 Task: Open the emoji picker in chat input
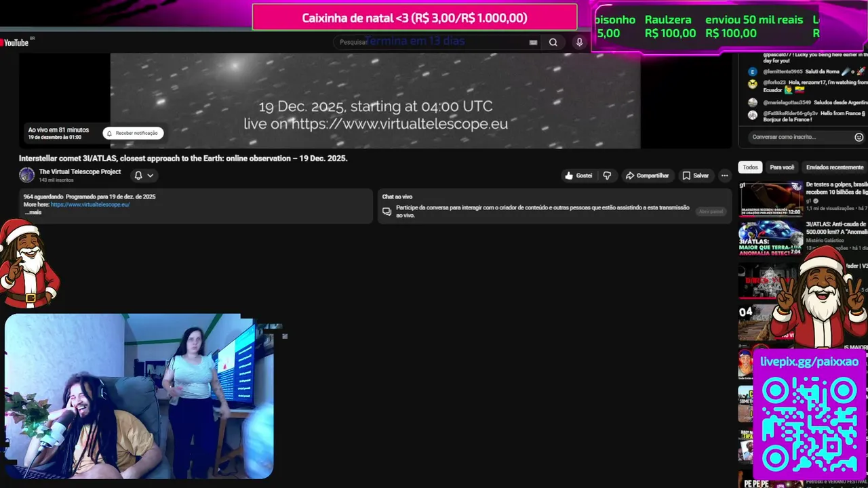click(x=859, y=137)
